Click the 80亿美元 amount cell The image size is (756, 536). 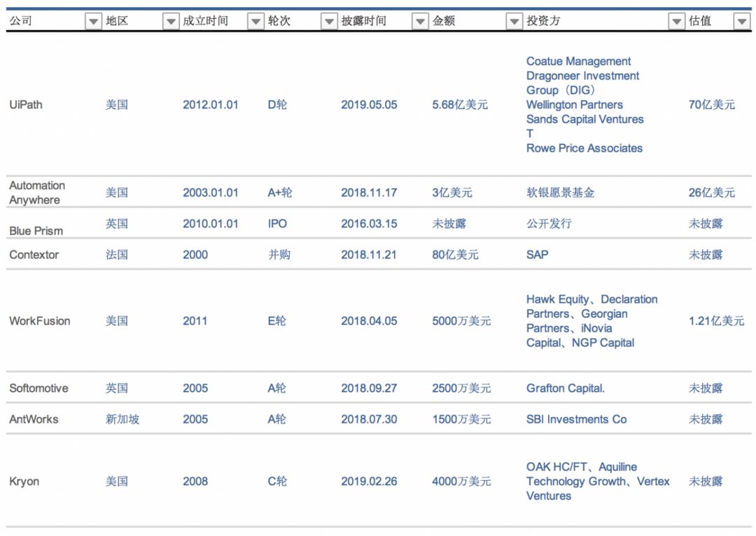tap(455, 255)
